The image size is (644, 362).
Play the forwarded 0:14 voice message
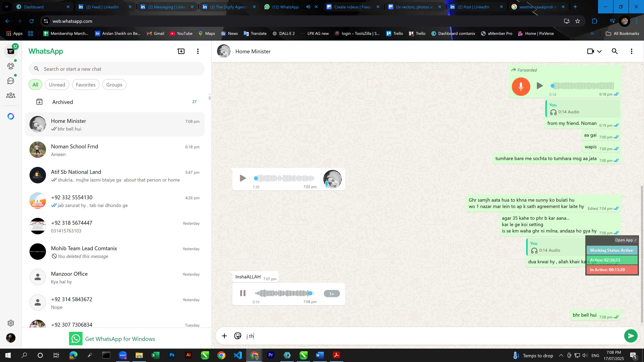(x=540, y=86)
